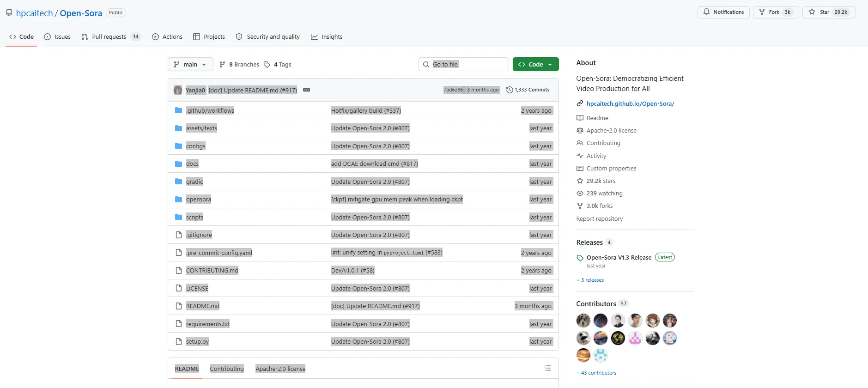Focus the Go to file search field
This screenshot has height=388, width=868.
point(463,65)
